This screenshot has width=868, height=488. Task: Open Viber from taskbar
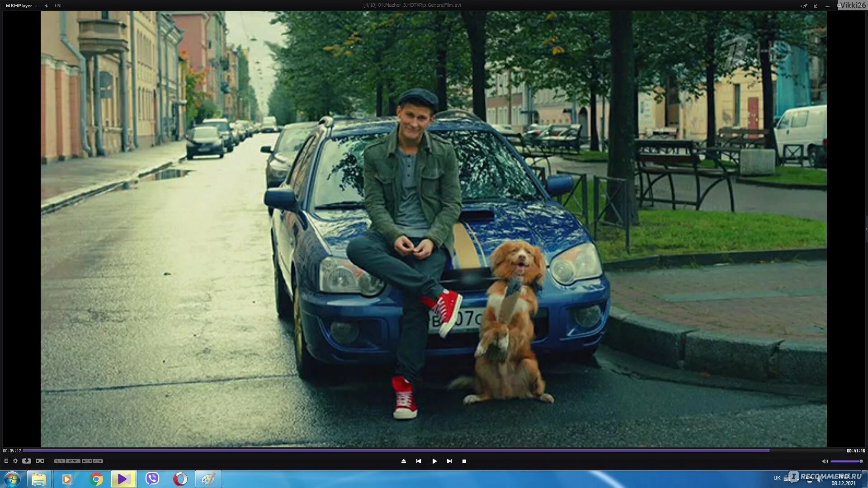(x=152, y=479)
